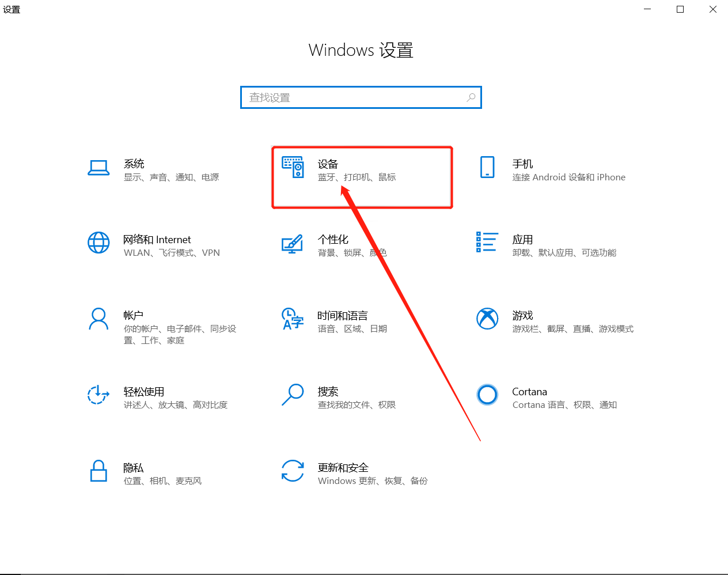Click the text 蓝牙、打印机、鼠标
Screen dimensions: 728x575
(x=357, y=177)
